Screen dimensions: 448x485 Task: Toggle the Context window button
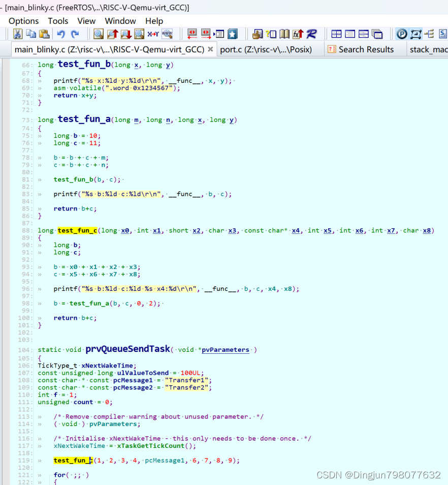(x=415, y=34)
